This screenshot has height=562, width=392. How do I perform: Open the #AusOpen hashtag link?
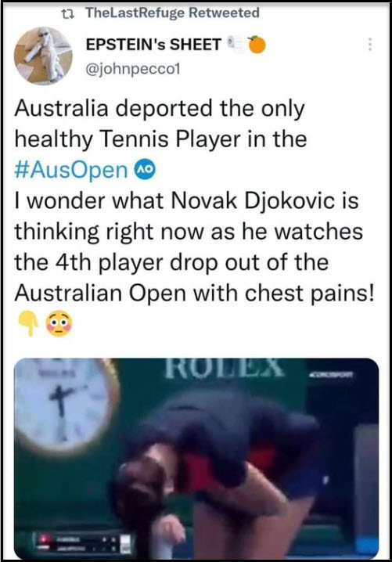click(x=71, y=170)
